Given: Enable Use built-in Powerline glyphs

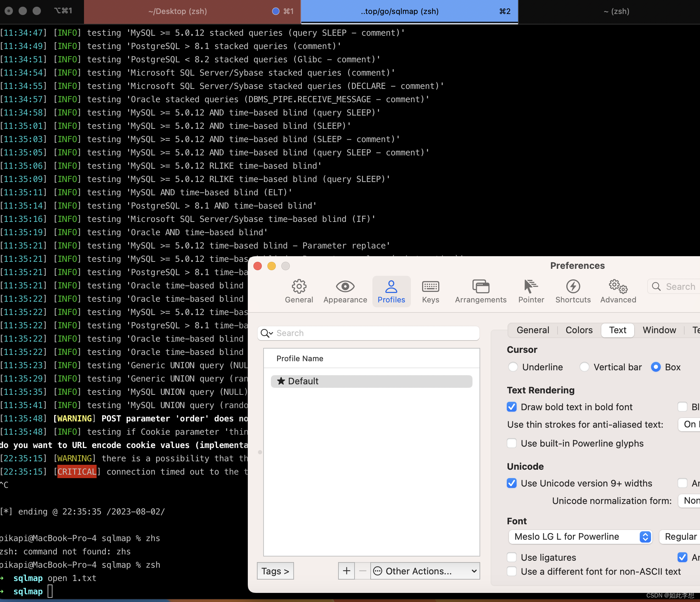Looking at the screenshot, I should [x=512, y=443].
